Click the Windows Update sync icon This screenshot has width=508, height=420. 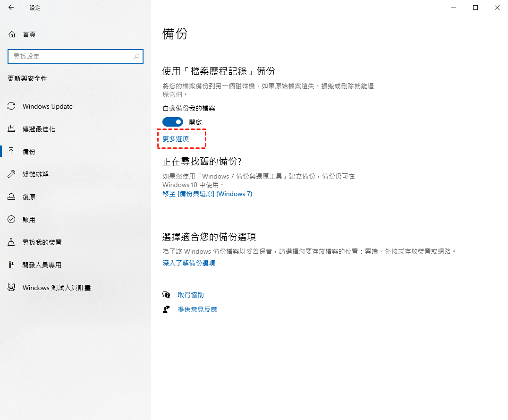click(x=12, y=106)
